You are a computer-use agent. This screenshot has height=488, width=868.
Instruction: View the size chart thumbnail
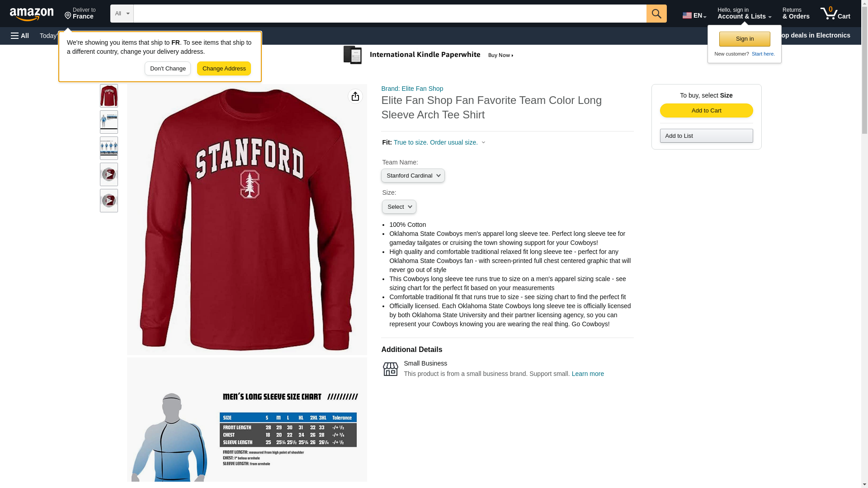108,122
